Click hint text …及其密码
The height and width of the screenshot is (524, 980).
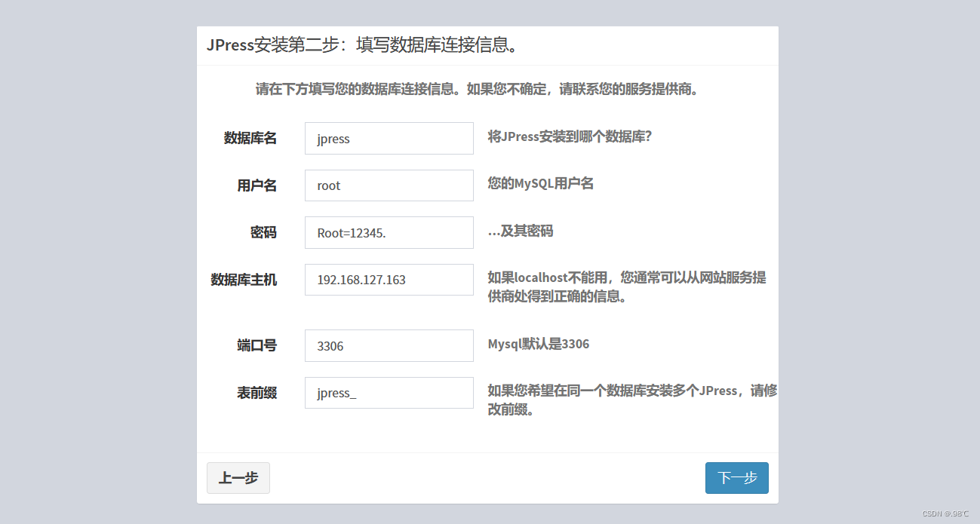(521, 231)
